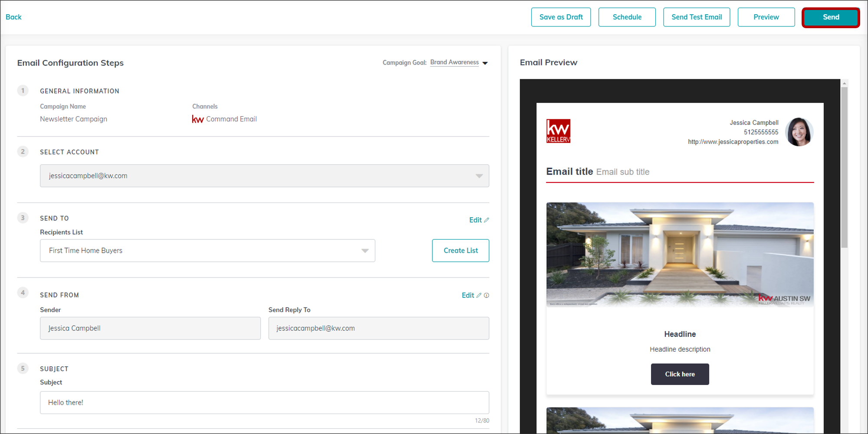Click Send Test Email
Screen dimensions: 868x434
tap(697, 17)
